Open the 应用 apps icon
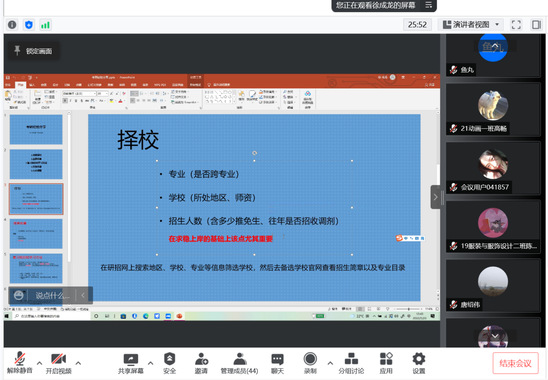The width and height of the screenshot is (548, 380). (386, 363)
